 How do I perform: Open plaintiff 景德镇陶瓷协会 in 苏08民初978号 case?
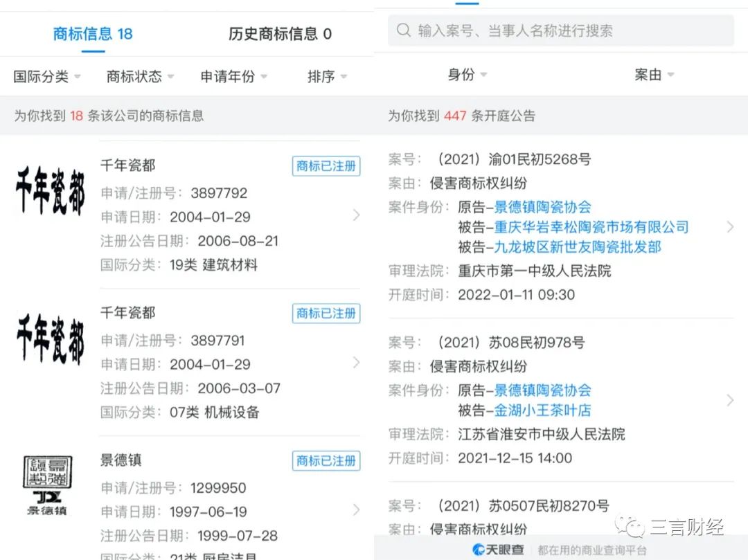(x=543, y=390)
